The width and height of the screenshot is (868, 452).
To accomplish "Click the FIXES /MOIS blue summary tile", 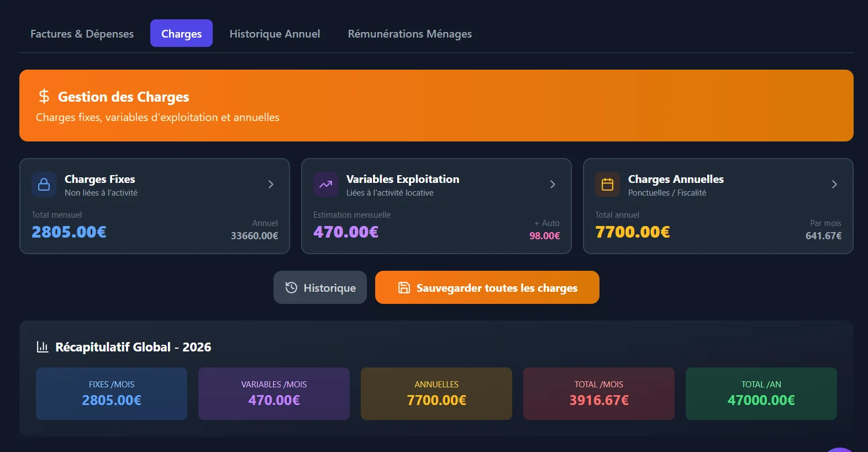I will point(112,393).
